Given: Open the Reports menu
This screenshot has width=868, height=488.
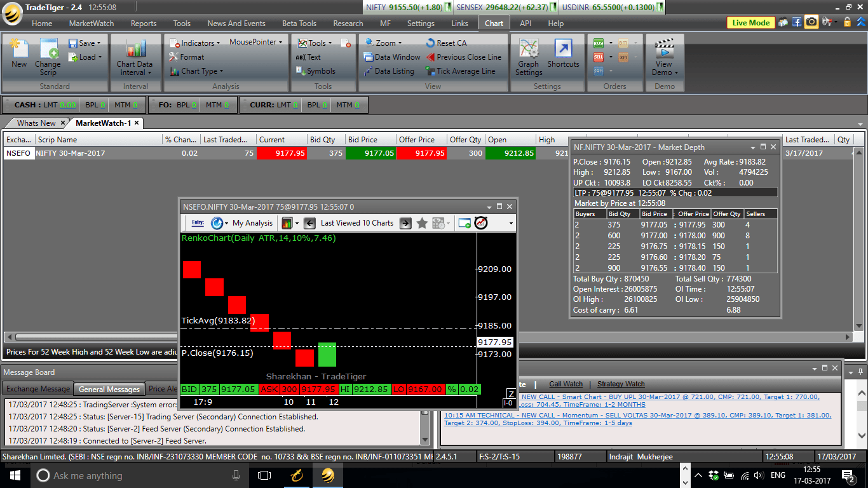Looking at the screenshot, I should coord(144,24).
